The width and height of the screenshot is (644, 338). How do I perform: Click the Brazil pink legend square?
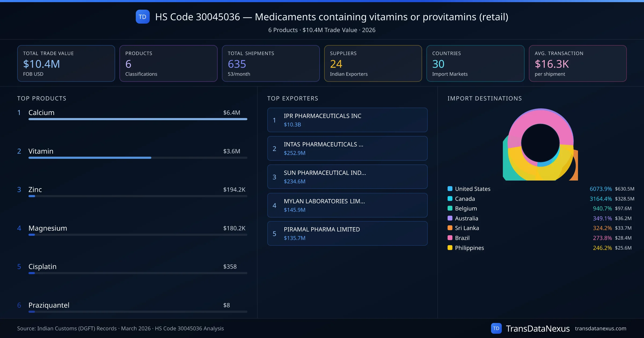click(x=450, y=238)
